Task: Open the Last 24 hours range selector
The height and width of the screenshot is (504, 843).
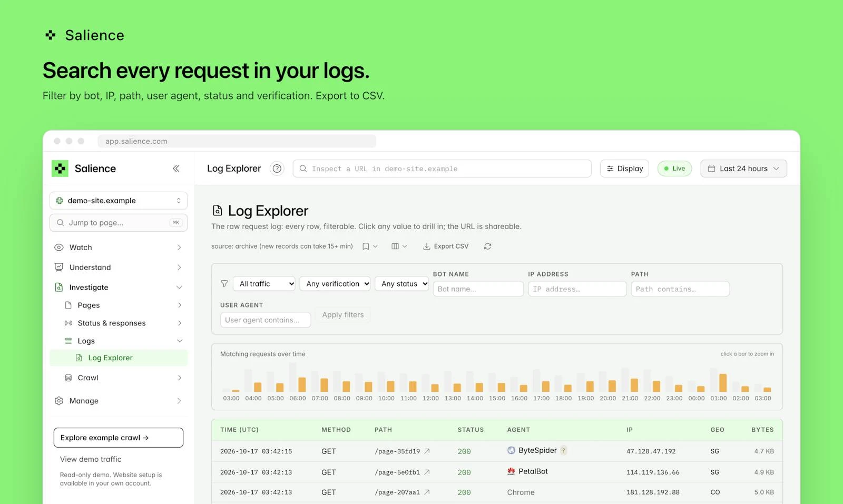Action: [743, 169]
